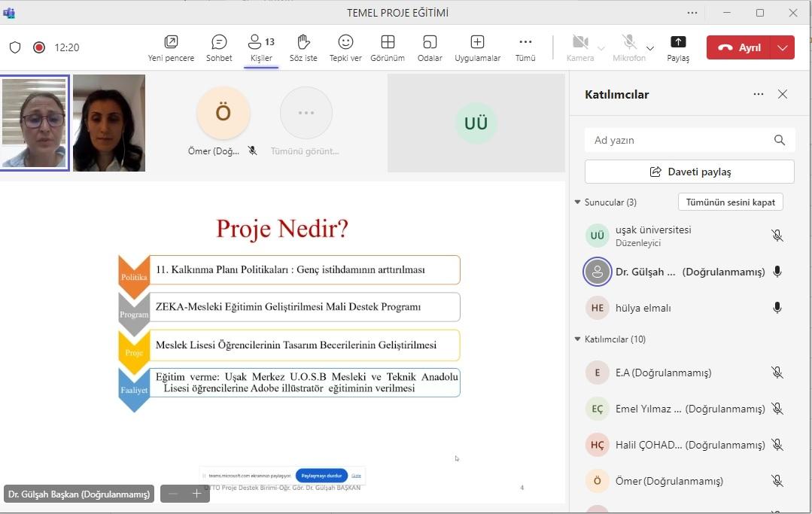Toggle the Kamera button
This screenshot has width=812, height=514.
580,47
